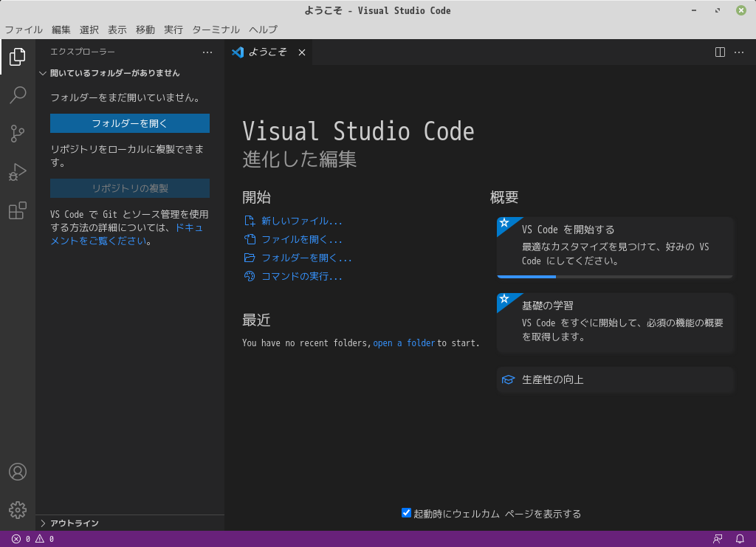The height and width of the screenshot is (547, 756).
Task: Click the explorer panel more actions ellipsis
Action: (207, 52)
